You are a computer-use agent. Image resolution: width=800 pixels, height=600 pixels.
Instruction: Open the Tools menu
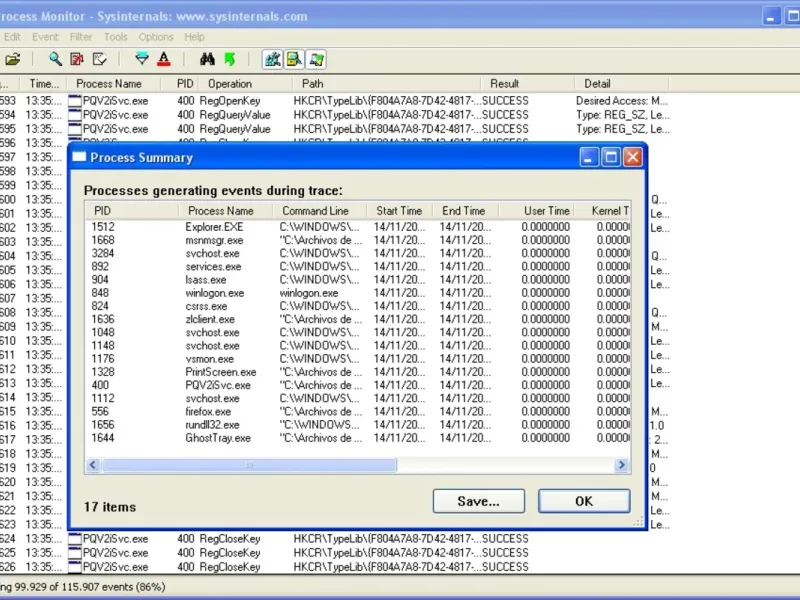[115, 37]
